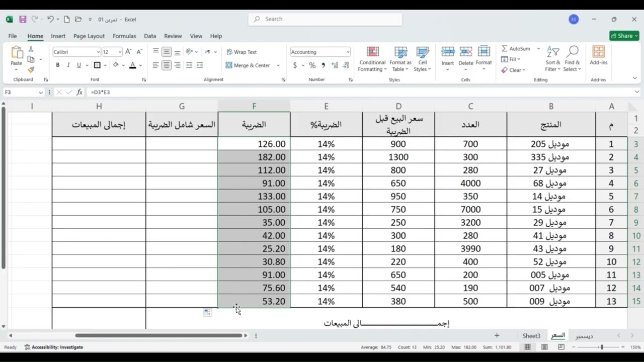Switch to sheet tab Sheet3
The height and width of the screenshot is (362, 644).
531,336
